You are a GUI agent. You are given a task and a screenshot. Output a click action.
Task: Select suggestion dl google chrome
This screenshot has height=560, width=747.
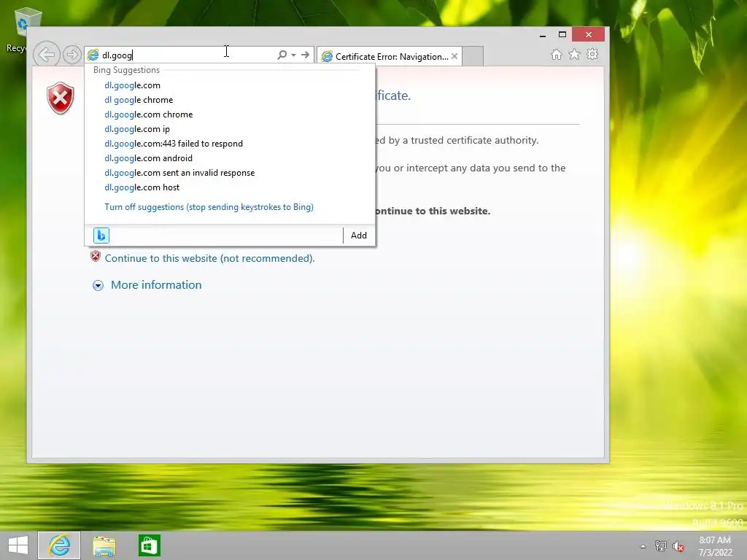coord(139,100)
